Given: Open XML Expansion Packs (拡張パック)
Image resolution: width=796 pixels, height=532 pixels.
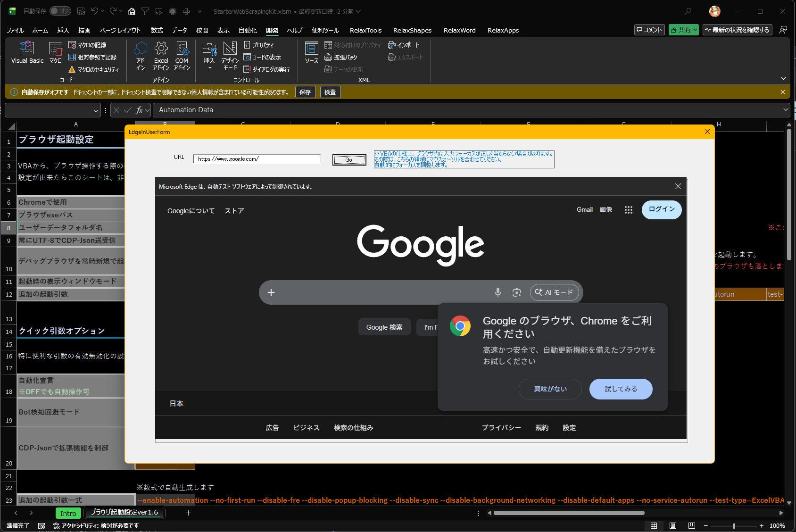Looking at the screenshot, I should tap(341, 57).
